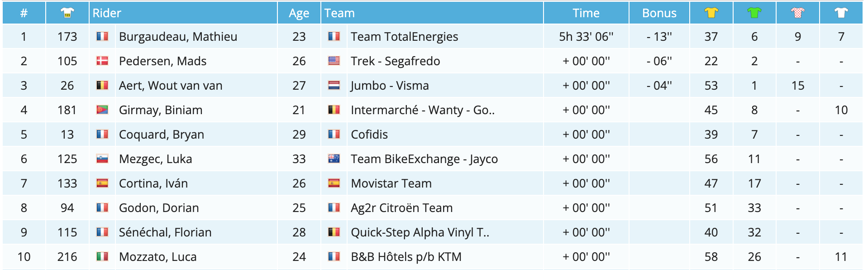Sort table by Rider column header
The width and height of the screenshot is (868, 270).
click(x=107, y=13)
